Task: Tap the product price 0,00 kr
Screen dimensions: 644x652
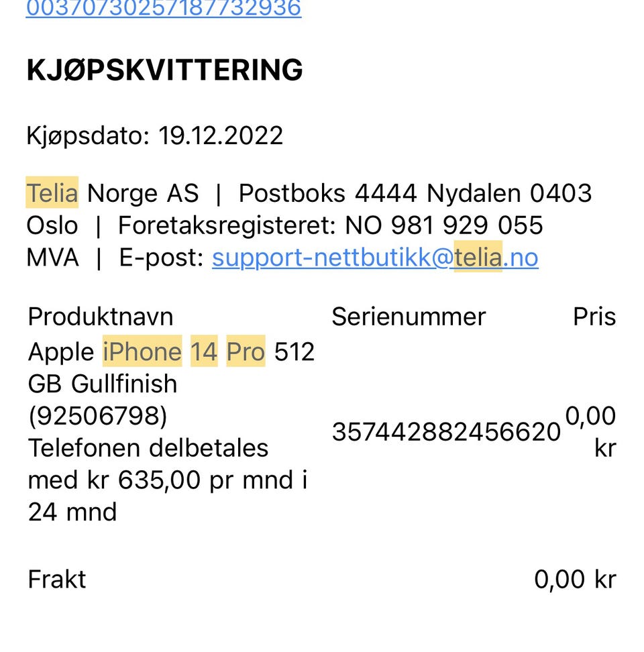Action: (x=590, y=431)
